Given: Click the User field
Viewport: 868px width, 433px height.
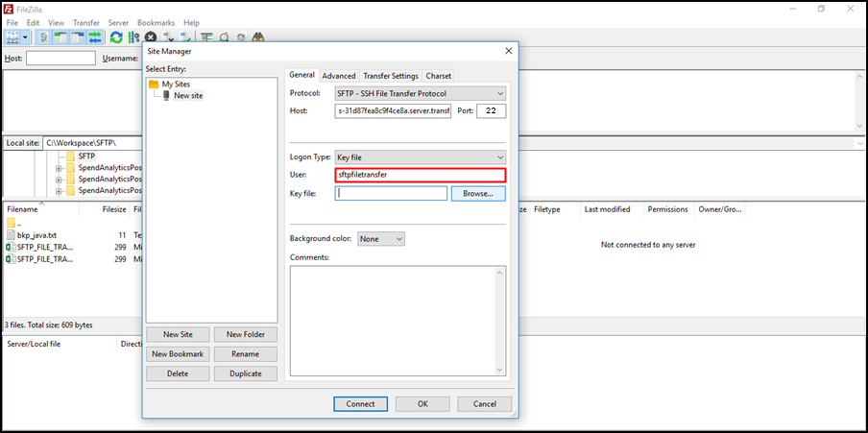Looking at the screenshot, I should pos(421,175).
